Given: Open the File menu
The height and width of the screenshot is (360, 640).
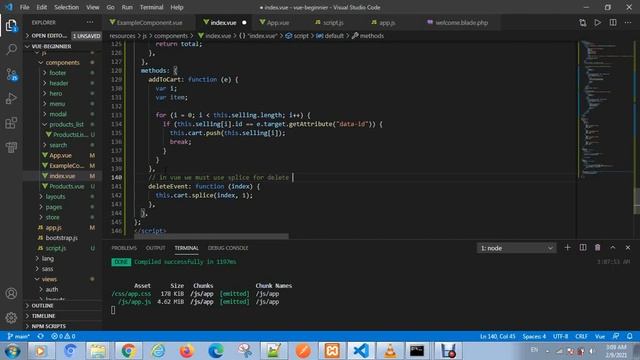Looking at the screenshot, I should point(24,7).
